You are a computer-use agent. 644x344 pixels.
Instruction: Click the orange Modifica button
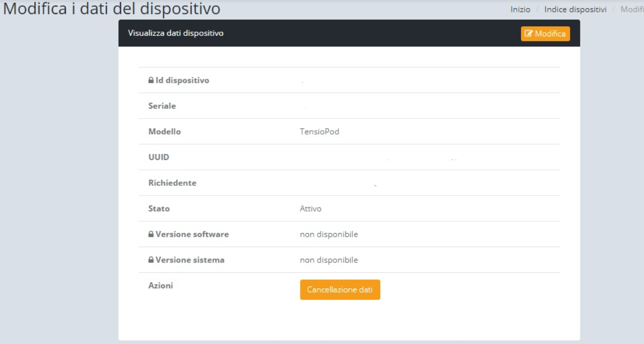point(545,34)
